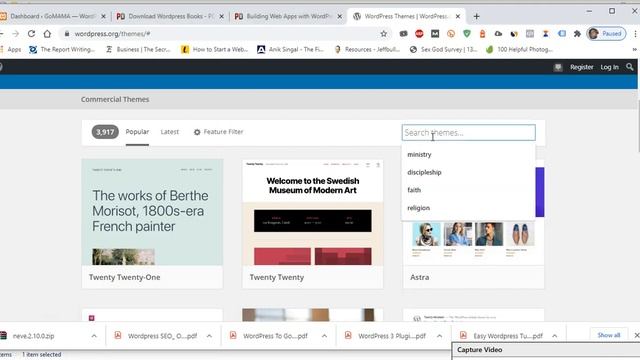Close the WordPress Themes tab
Image resolution: width=640 pixels, height=360 pixels.
pyautogui.click(x=458, y=16)
